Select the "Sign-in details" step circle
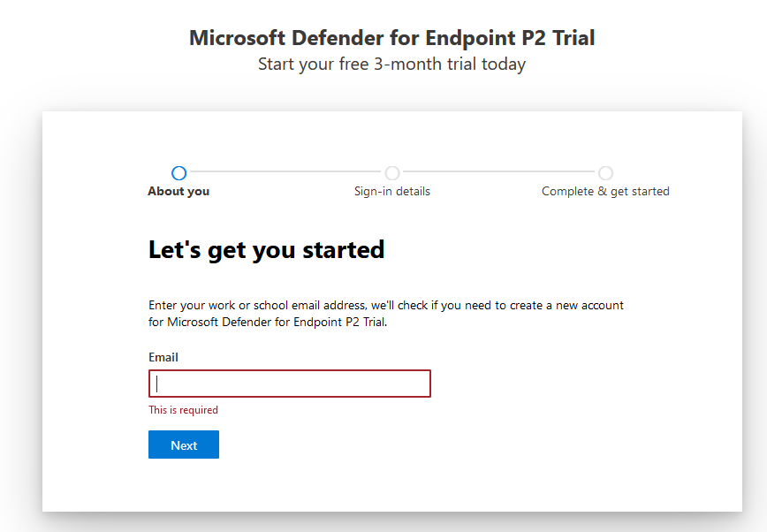767x532 pixels. pos(392,172)
